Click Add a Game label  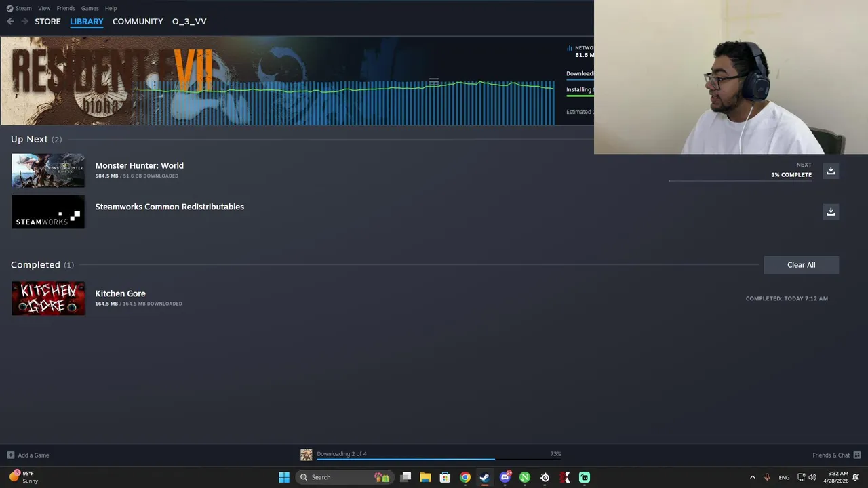[x=33, y=455]
